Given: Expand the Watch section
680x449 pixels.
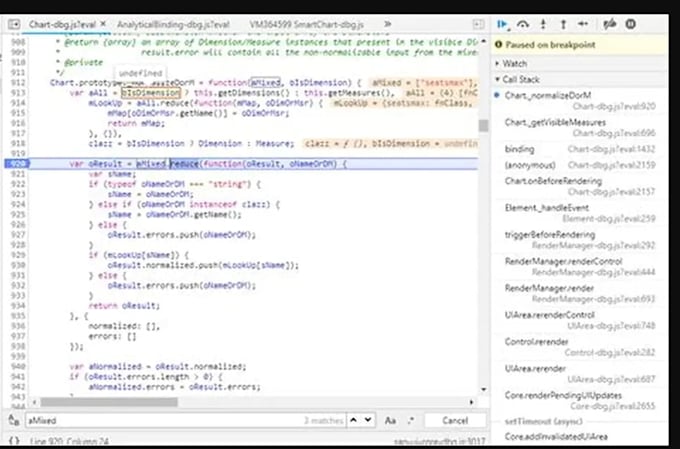Looking at the screenshot, I should tap(580, 63).
